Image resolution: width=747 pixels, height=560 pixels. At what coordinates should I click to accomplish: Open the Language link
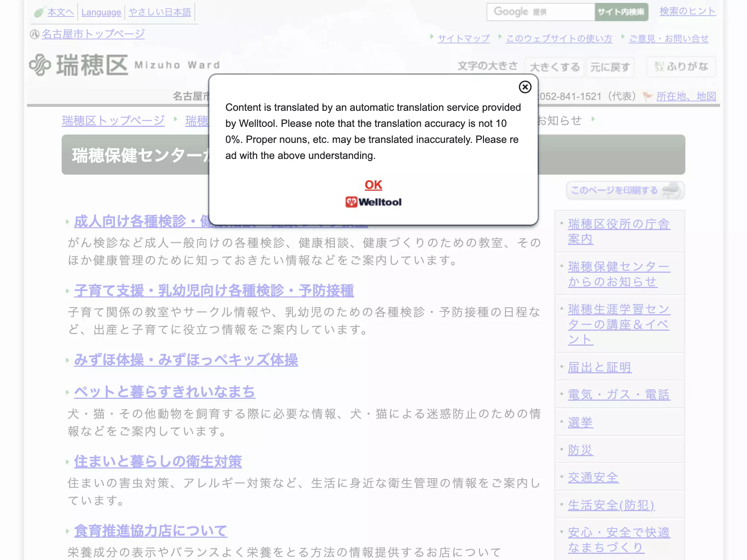point(101,12)
